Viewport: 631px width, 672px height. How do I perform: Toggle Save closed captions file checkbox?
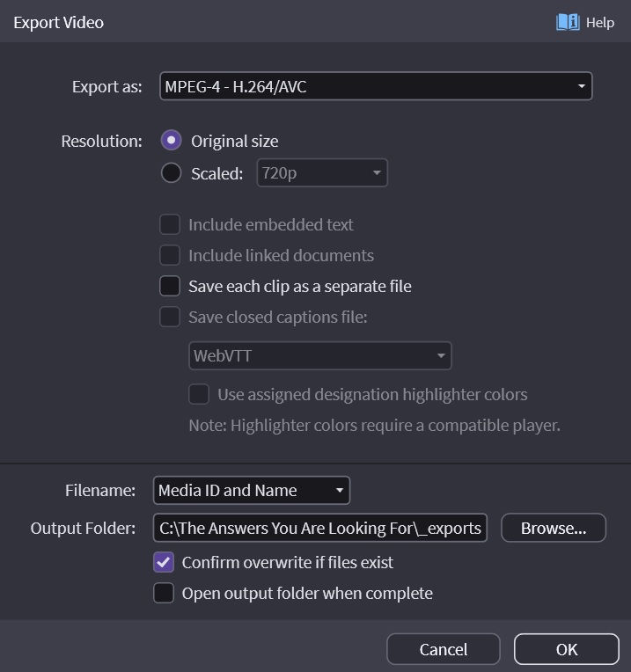click(x=170, y=317)
